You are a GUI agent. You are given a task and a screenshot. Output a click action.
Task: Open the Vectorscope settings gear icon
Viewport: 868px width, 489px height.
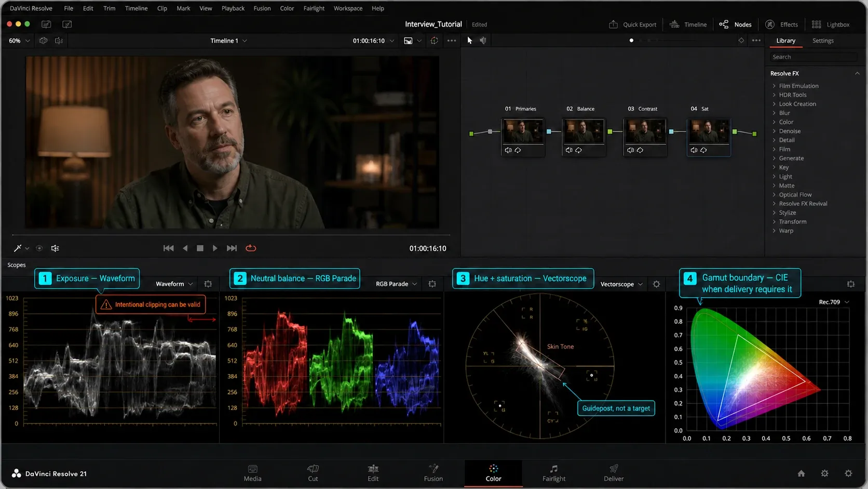(656, 284)
